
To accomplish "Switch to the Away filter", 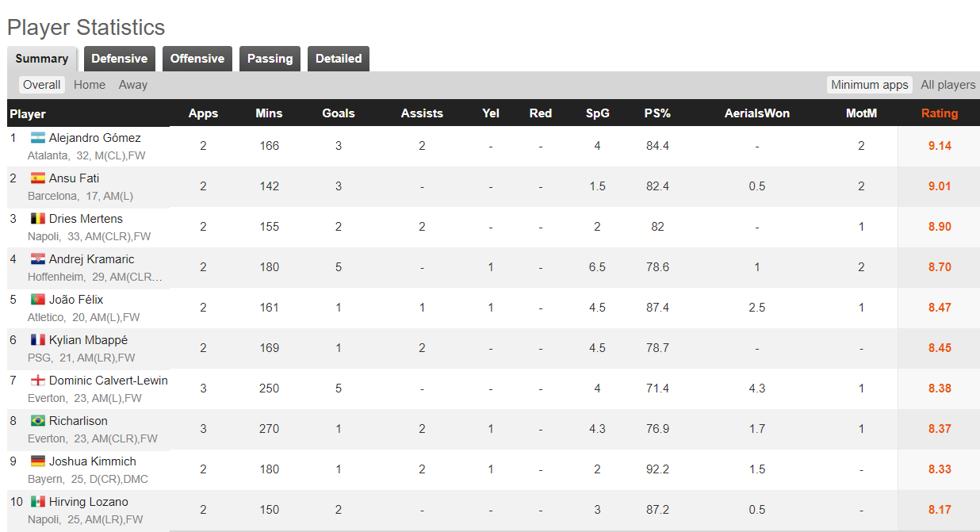I will [x=133, y=85].
